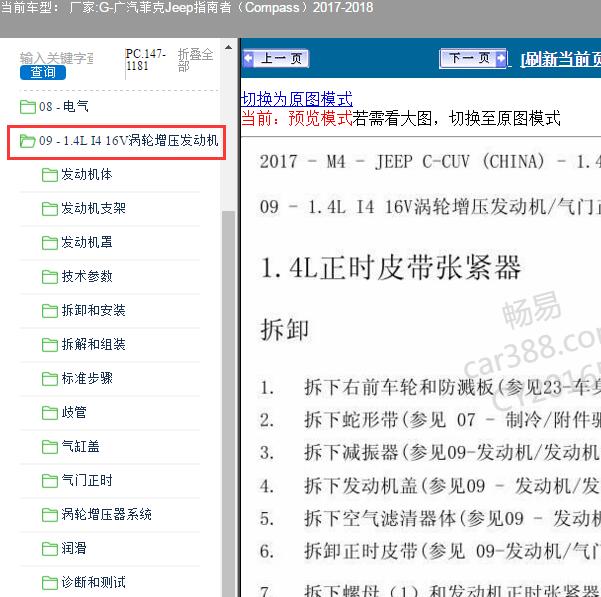Click the sidebar scroll-up arrow

[x=228, y=48]
